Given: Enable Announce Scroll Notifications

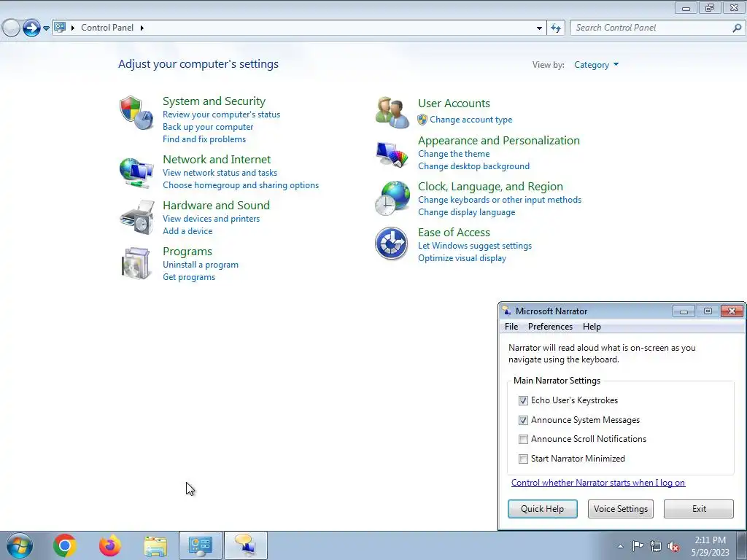Looking at the screenshot, I should tap(523, 439).
